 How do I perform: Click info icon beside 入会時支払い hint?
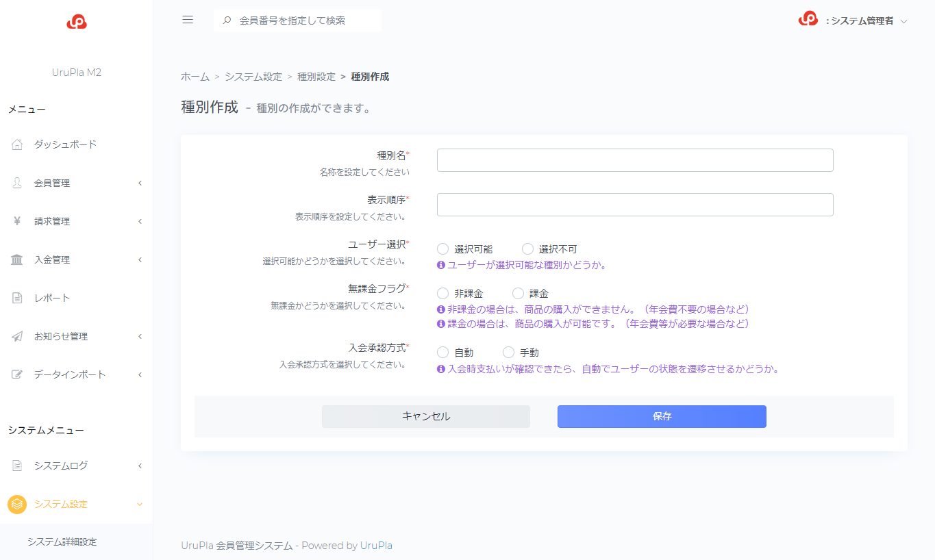click(x=441, y=369)
